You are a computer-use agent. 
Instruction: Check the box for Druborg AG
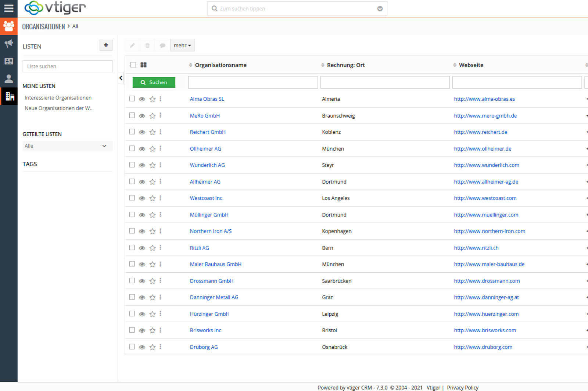[x=132, y=347]
